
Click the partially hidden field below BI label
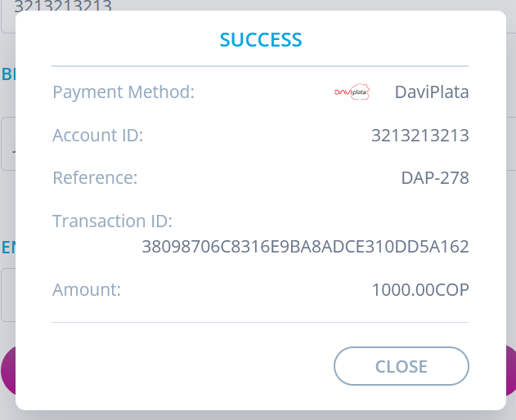click(7, 144)
